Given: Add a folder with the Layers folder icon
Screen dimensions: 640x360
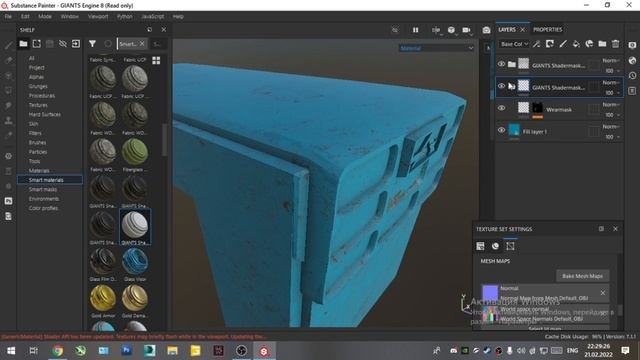Looking at the screenshot, I should tap(602, 44).
